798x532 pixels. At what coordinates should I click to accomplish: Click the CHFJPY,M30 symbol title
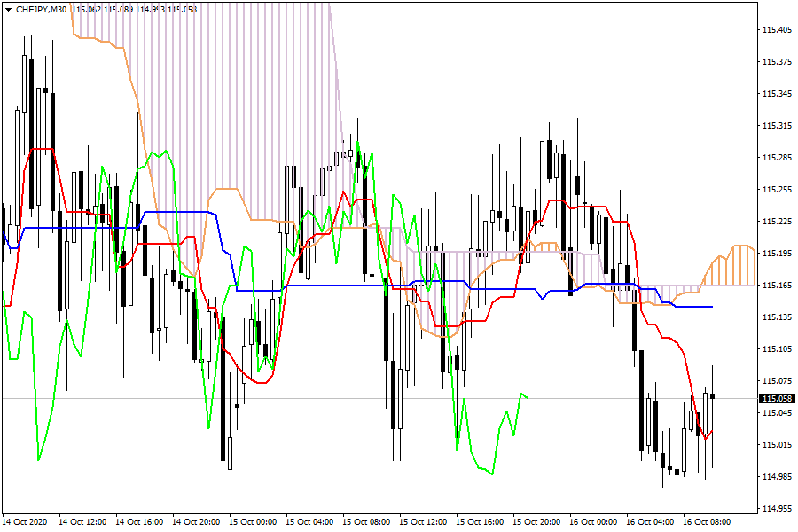[x=41, y=9]
